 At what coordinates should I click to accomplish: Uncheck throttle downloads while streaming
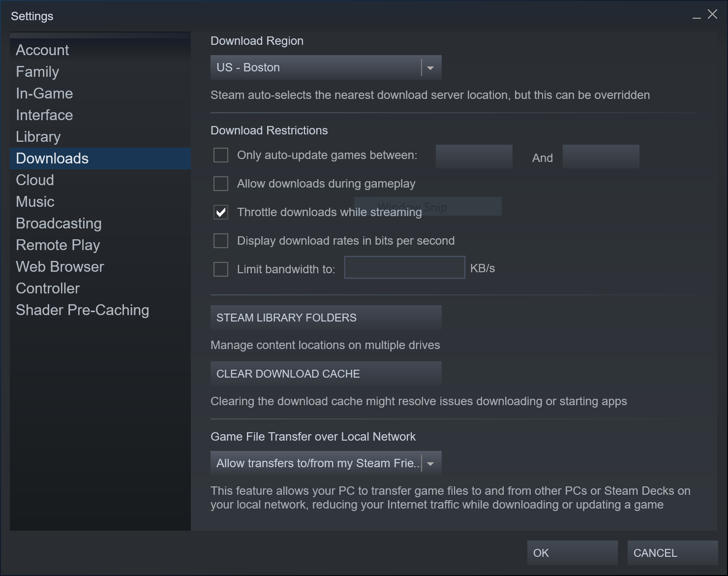pyautogui.click(x=221, y=212)
